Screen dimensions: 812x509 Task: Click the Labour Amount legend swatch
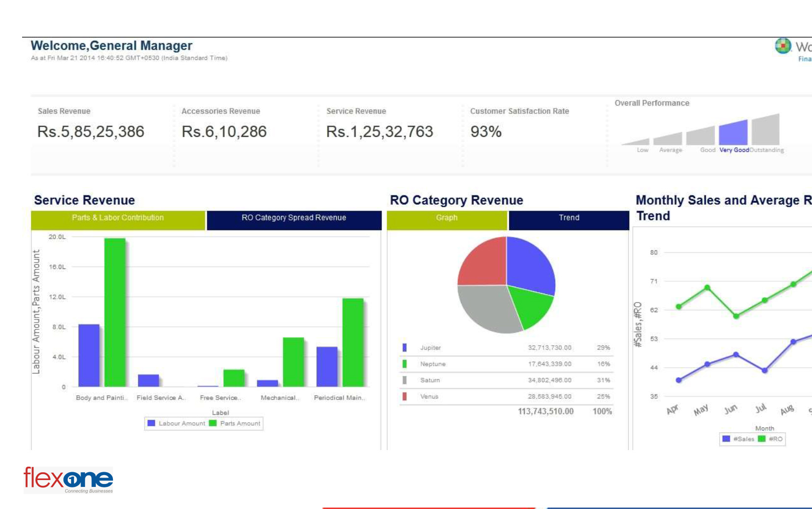pyautogui.click(x=151, y=423)
